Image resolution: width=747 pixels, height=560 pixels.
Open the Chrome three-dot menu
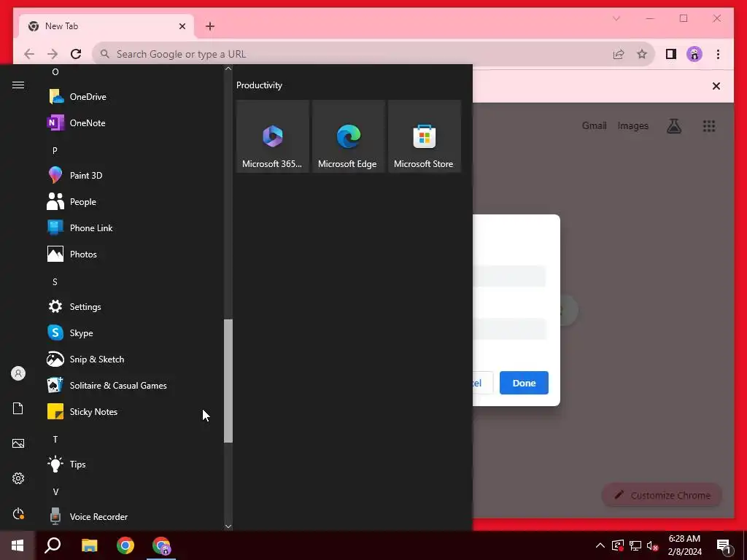coord(718,54)
